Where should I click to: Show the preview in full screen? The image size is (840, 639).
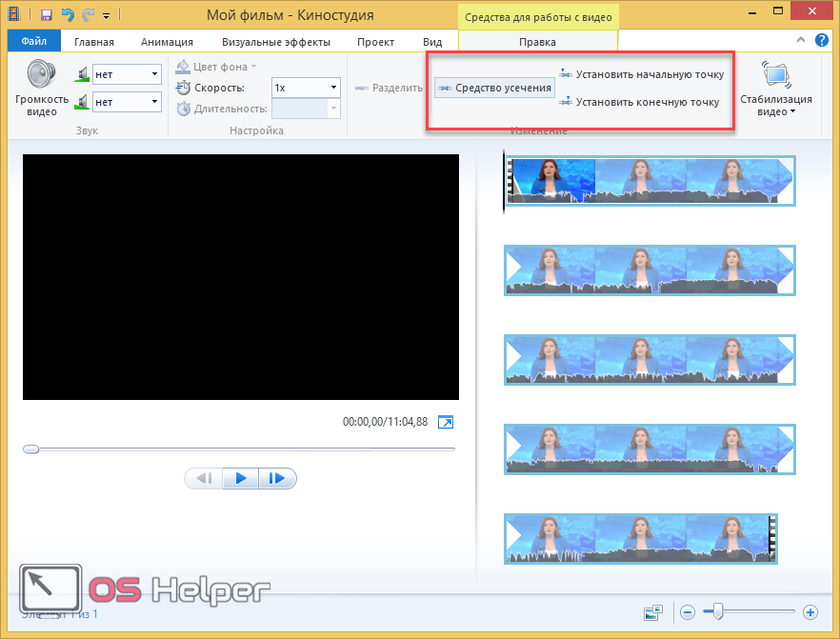click(446, 422)
